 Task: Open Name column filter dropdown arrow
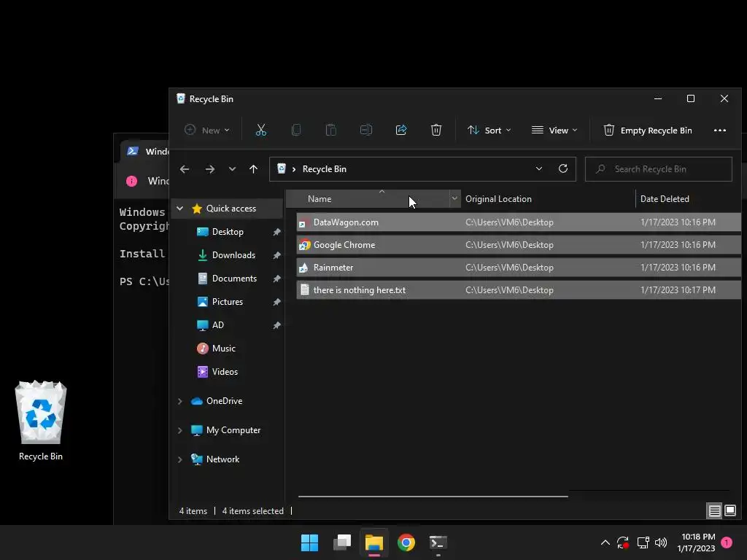(454, 198)
